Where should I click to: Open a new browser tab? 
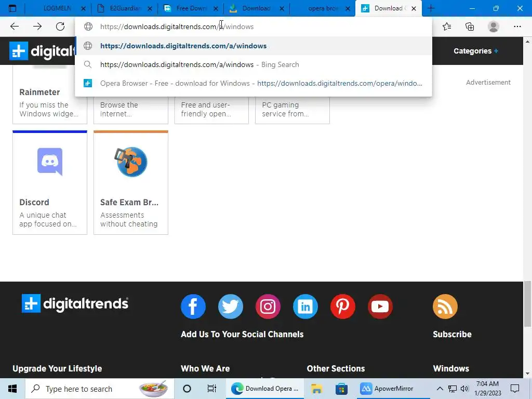coord(431,8)
